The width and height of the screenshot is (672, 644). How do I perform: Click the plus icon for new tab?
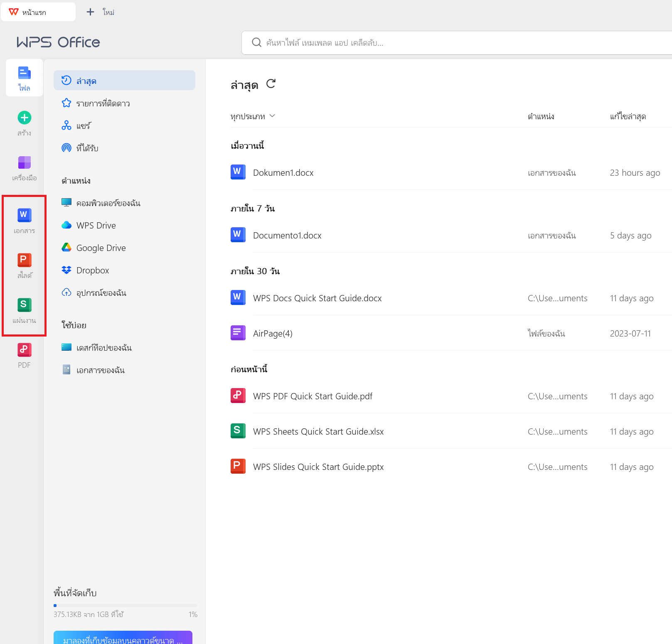(90, 12)
